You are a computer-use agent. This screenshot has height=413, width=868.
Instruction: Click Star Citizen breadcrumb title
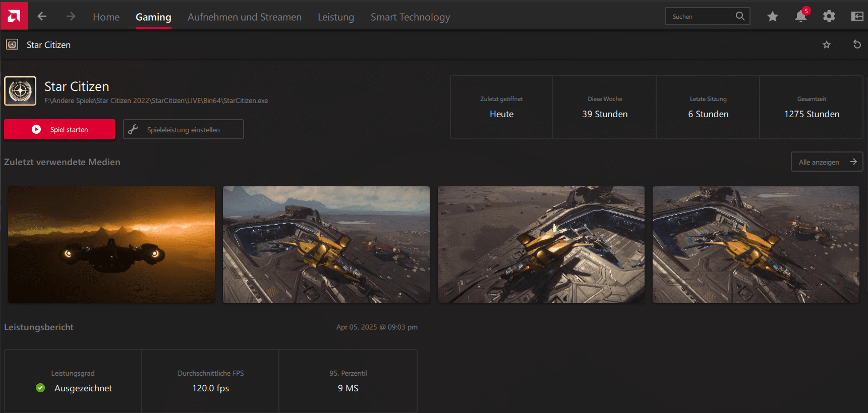pos(48,45)
